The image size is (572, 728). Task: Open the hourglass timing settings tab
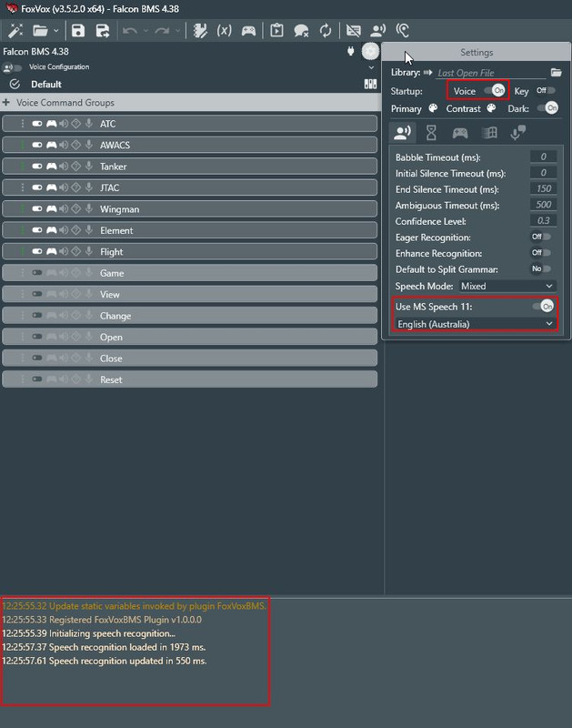pos(431,133)
